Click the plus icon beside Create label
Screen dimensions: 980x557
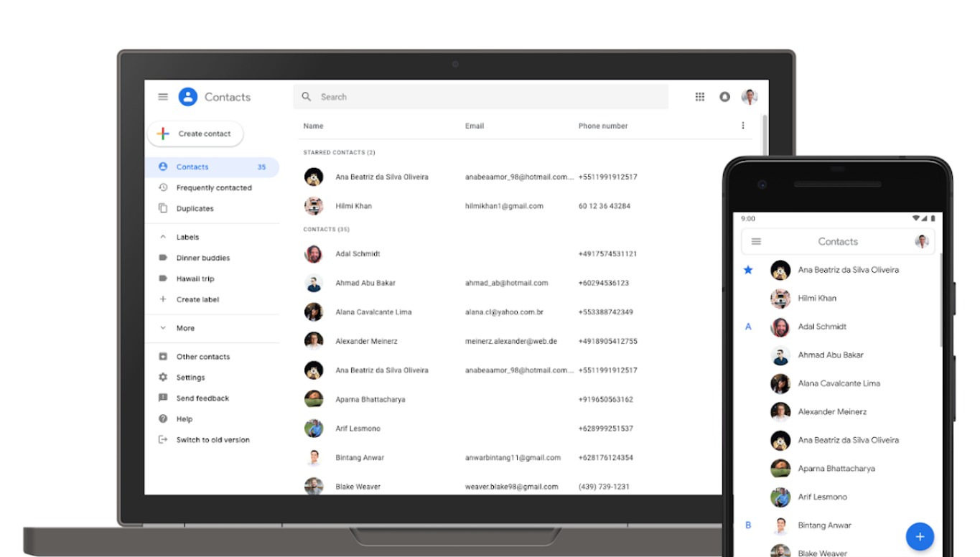163,299
